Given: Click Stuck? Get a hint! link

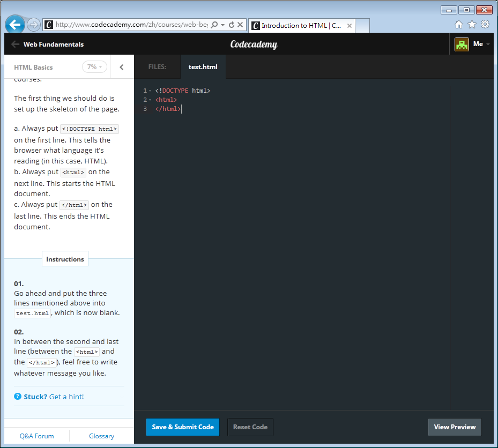Looking at the screenshot, I should point(54,397).
